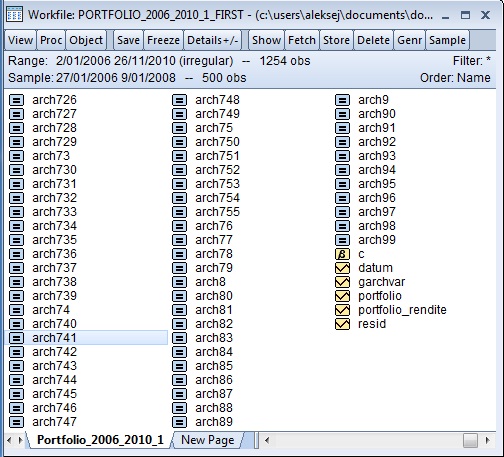Click the right page-tab scroll arrow

(20, 440)
